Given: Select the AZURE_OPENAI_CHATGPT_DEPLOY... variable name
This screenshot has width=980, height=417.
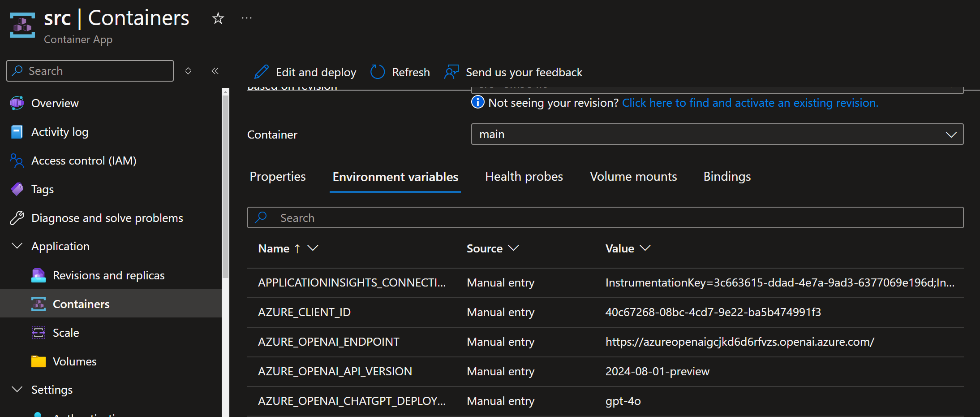Looking at the screenshot, I should (x=352, y=401).
